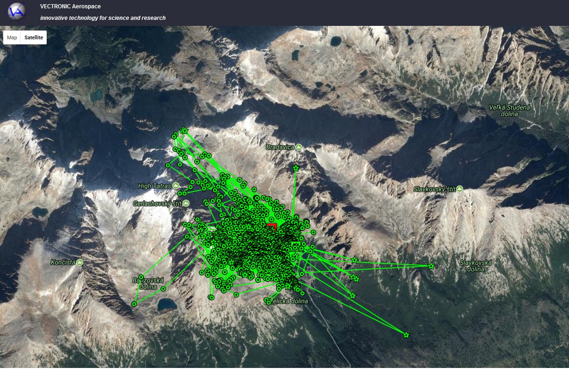Select the High Tatras mountain icon
The image size is (569, 392).
click(x=176, y=186)
